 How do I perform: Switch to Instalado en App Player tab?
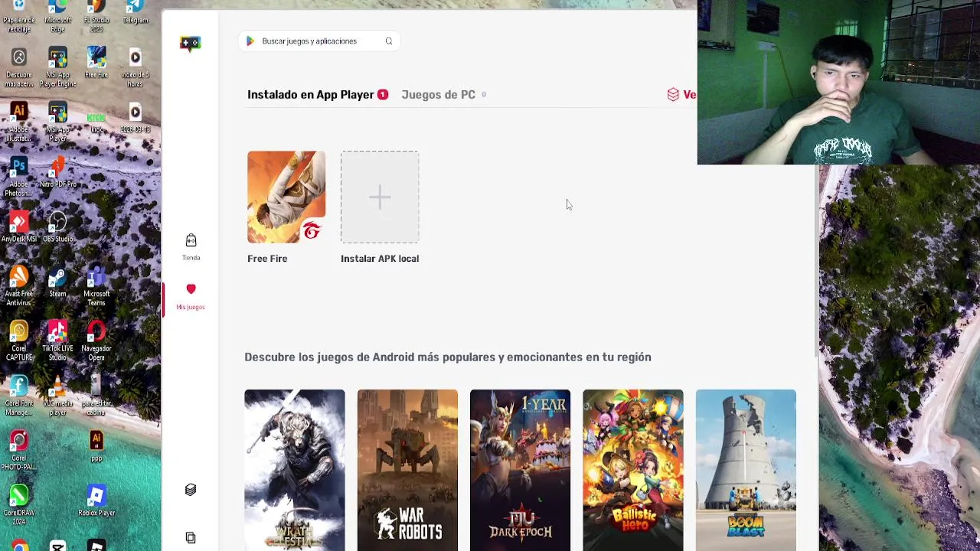[318, 95]
